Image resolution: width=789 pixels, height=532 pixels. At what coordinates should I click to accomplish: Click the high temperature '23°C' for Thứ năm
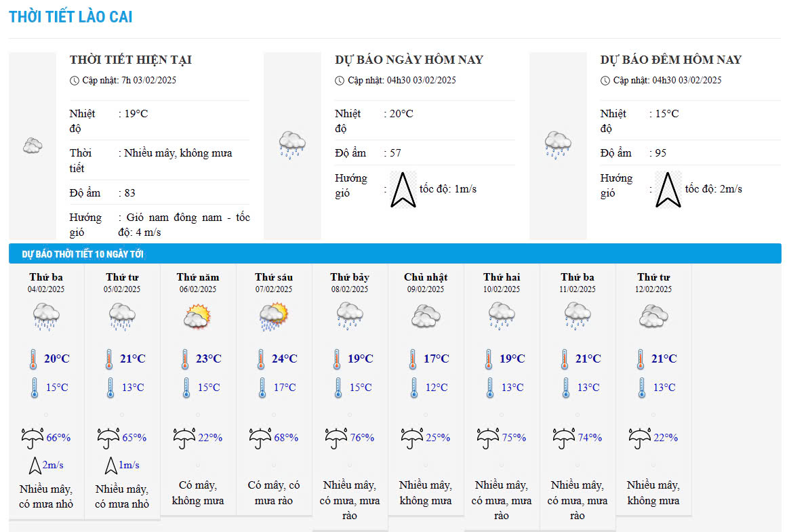click(x=209, y=359)
